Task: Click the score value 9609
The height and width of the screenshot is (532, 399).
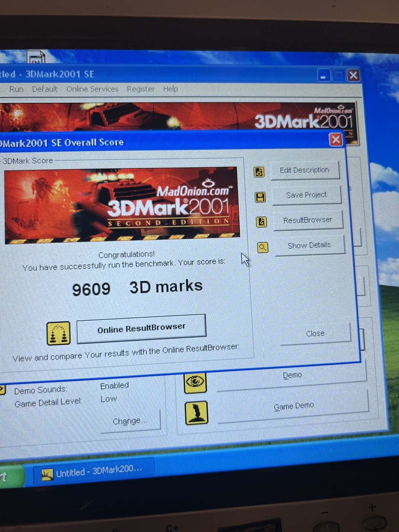Action: pyautogui.click(x=91, y=289)
